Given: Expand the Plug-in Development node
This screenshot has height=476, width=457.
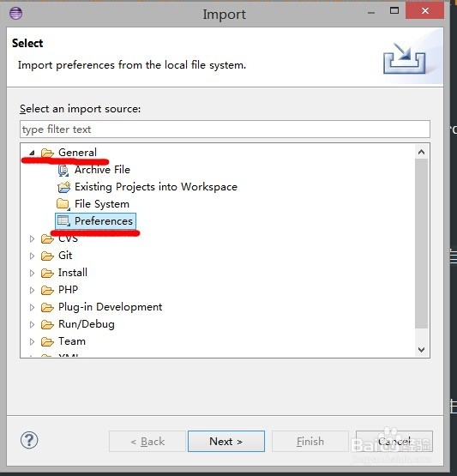Looking at the screenshot, I should tap(32, 308).
